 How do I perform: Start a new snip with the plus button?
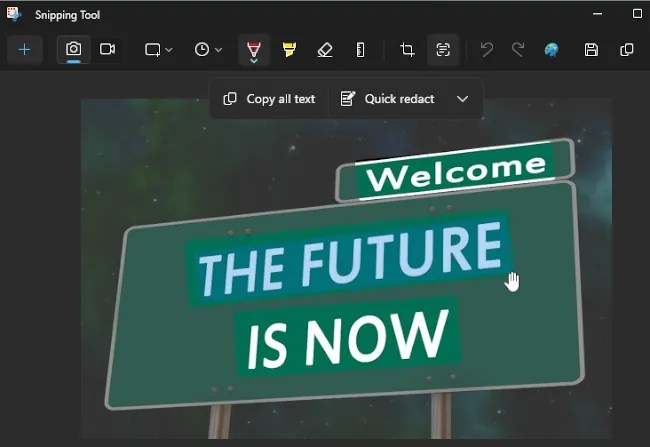tap(24, 50)
